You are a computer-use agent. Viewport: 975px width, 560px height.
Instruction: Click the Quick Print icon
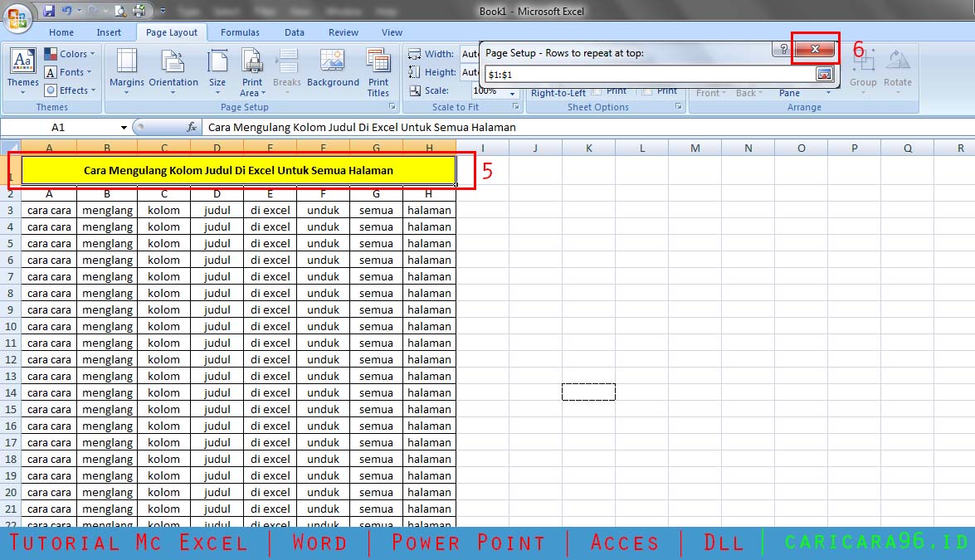click(139, 11)
